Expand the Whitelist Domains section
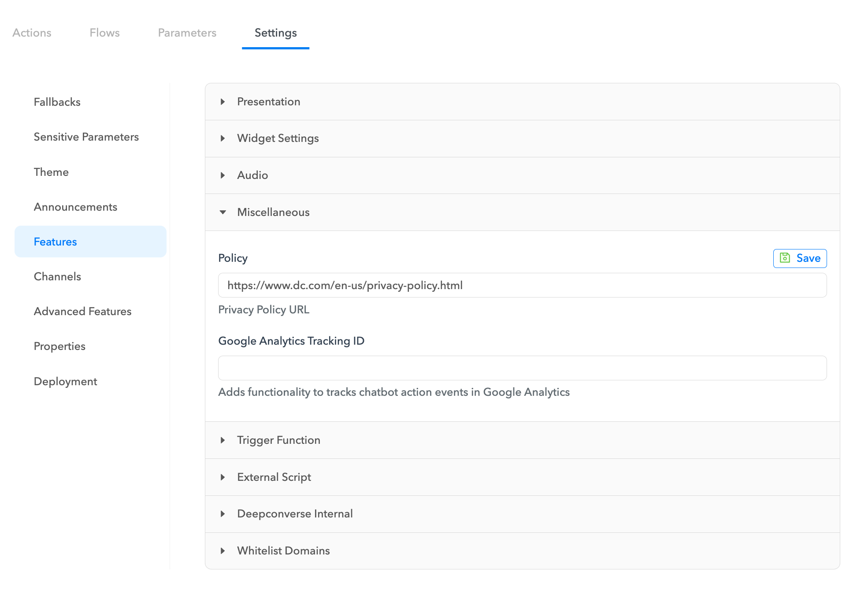Viewport: 868px width, 595px height. point(283,551)
